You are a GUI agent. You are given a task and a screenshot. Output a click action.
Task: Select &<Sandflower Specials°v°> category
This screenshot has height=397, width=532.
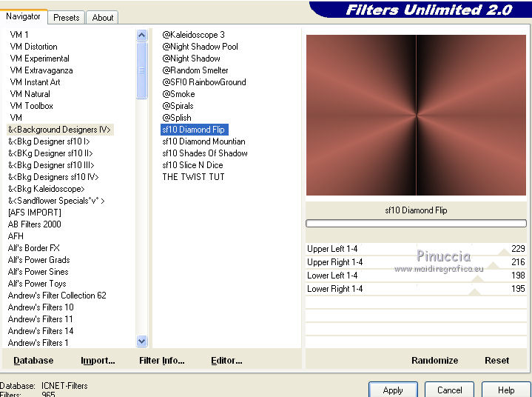[56, 201]
